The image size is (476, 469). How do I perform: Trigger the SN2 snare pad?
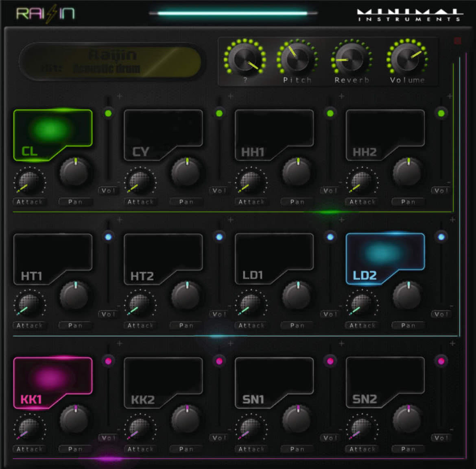pyautogui.click(x=385, y=383)
